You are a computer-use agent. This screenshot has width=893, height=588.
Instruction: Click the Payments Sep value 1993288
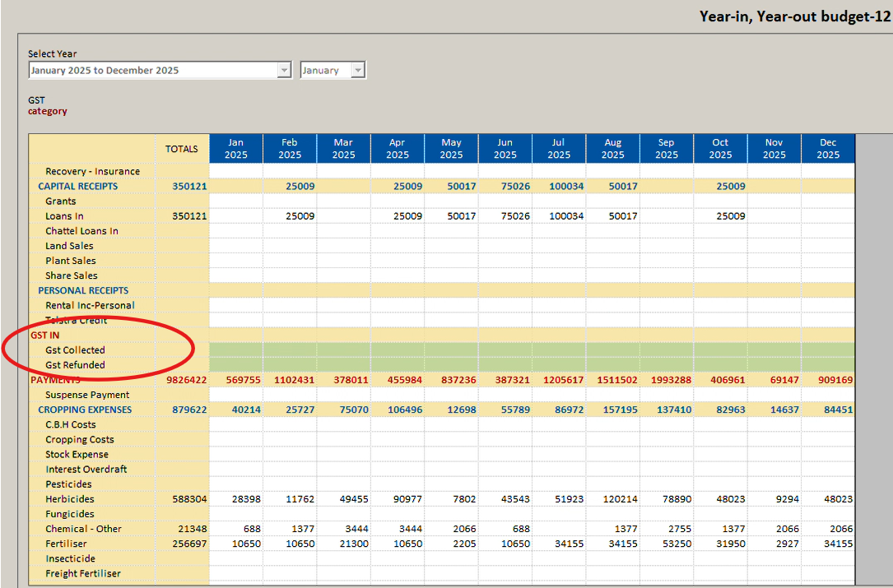(x=671, y=380)
